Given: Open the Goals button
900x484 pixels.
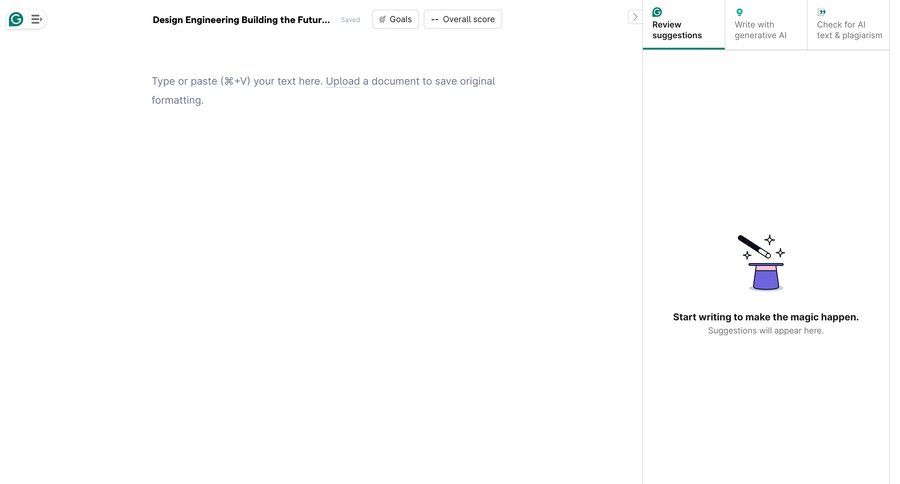Looking at the screenshot, I should (x=395, y=19).
